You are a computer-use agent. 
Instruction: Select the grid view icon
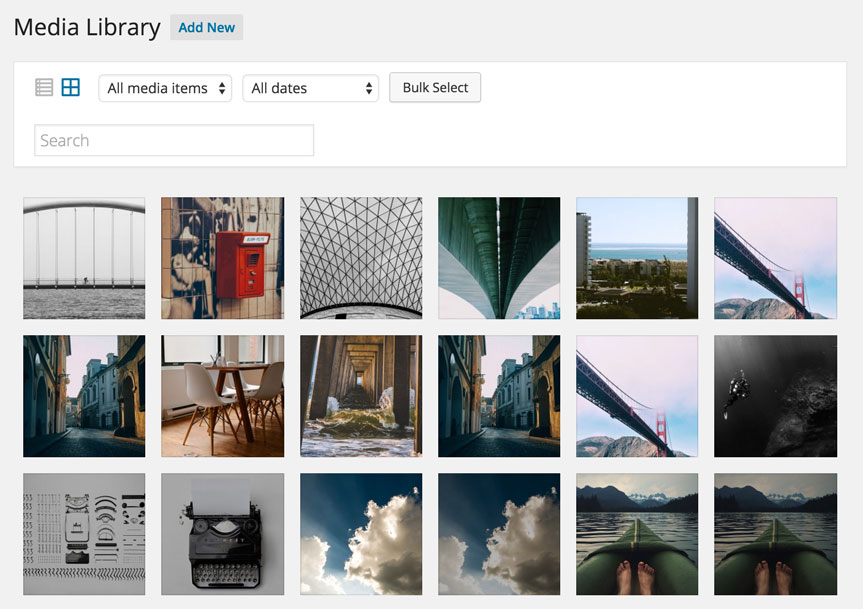point(70,87)
